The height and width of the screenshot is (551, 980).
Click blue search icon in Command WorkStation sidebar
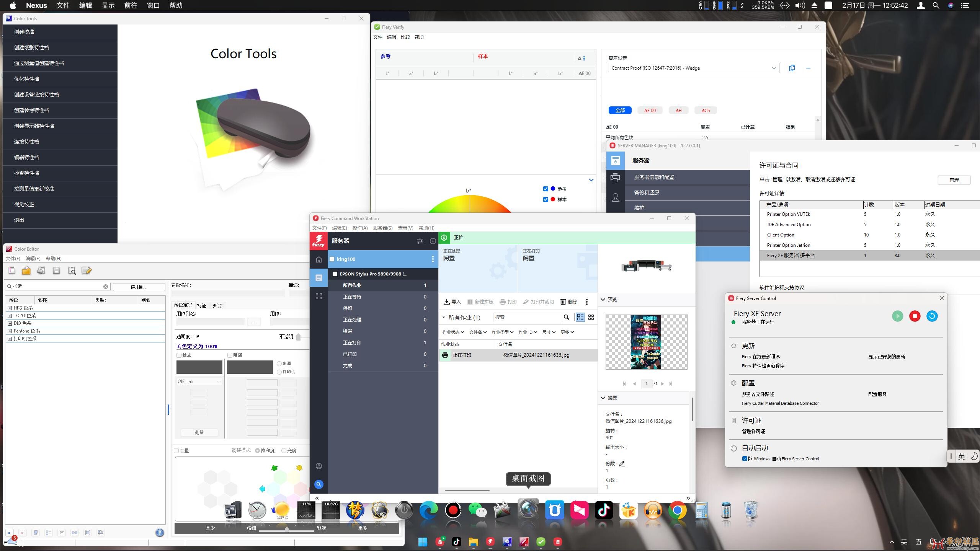(318, 484)
